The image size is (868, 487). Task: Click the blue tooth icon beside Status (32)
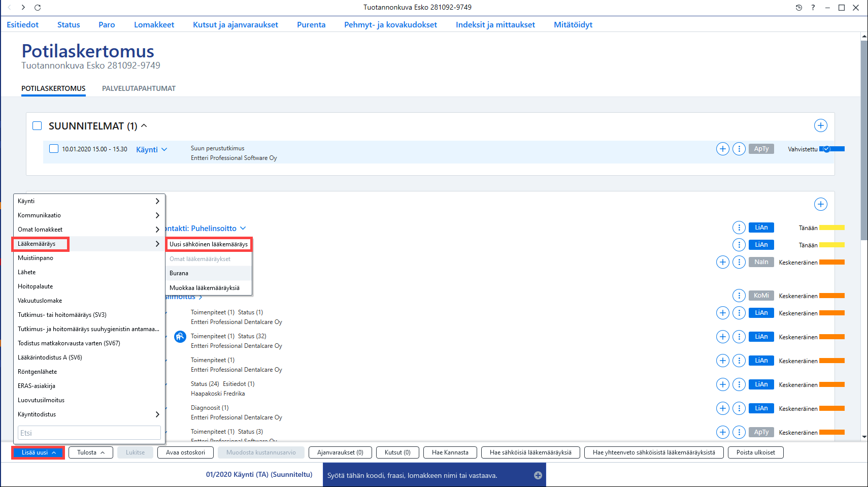[180, 336]
